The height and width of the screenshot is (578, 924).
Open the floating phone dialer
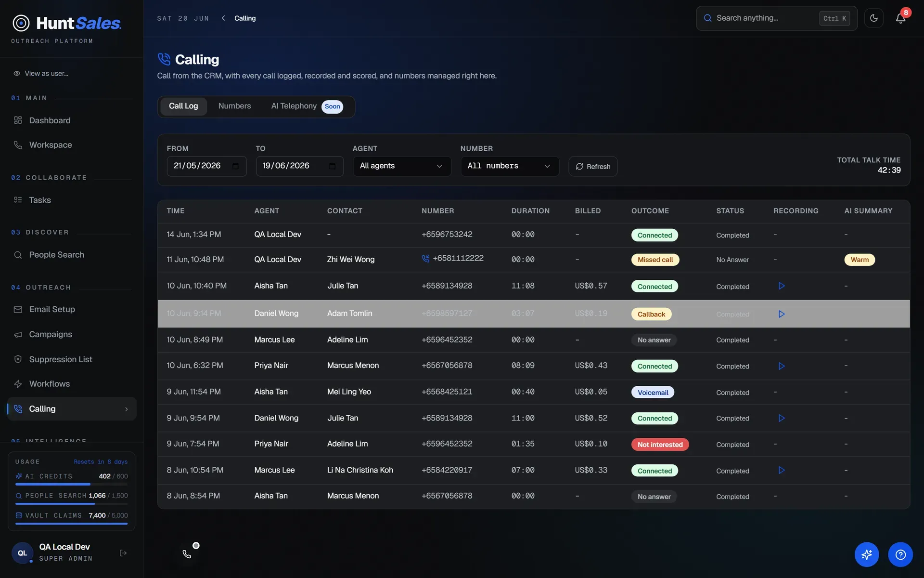[187, 554]
